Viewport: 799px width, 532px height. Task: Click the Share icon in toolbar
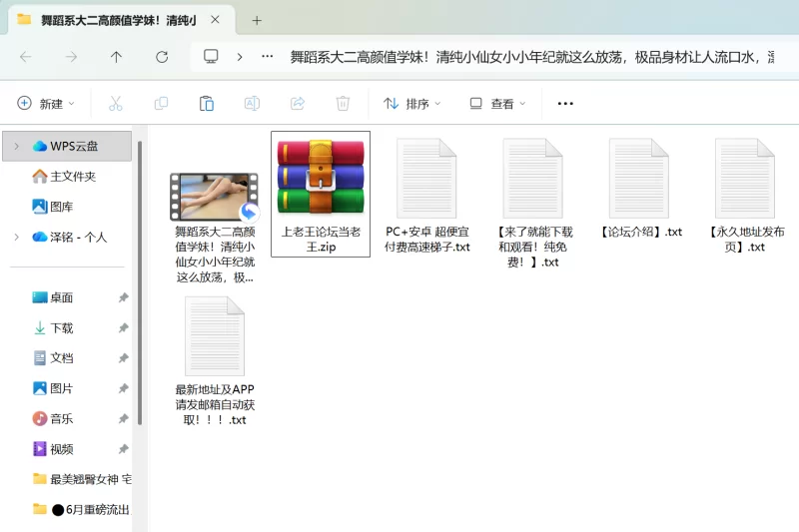pos(298,103)
